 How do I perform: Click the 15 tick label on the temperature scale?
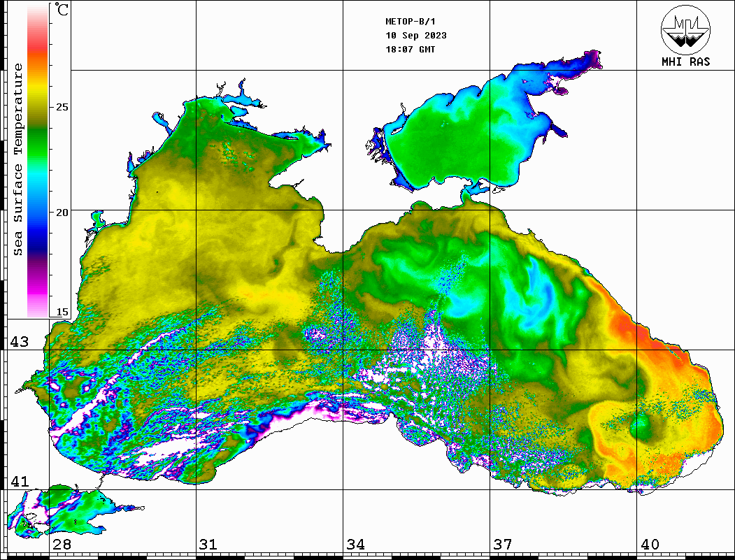pyautogui.click(x=62, y=312)
